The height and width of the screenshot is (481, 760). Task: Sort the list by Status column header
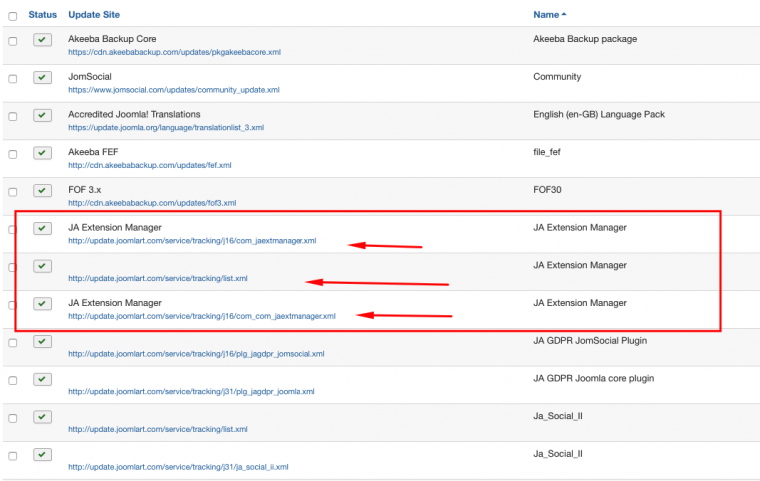(43, 15)
